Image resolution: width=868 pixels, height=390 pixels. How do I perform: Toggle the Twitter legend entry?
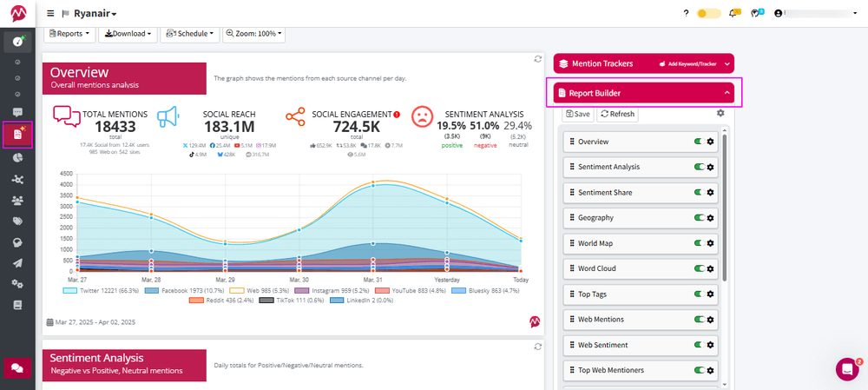(x=102, y=290)
